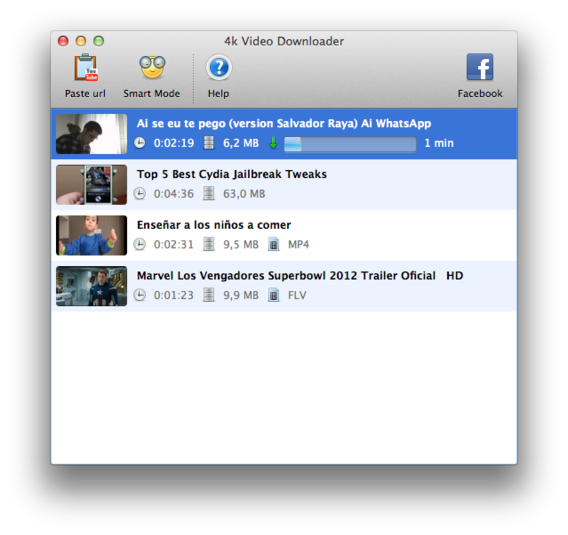Click the 'FLV' format label
Viewport: 568px width, 535px height.
click(297, 295)
